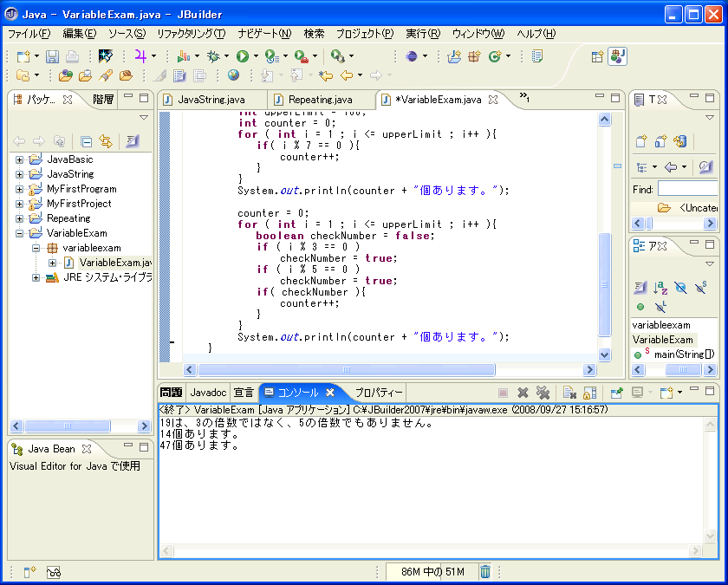Remove all terminated launches in console
Screen dimensions: 728x585
click(x=543, y=393)
